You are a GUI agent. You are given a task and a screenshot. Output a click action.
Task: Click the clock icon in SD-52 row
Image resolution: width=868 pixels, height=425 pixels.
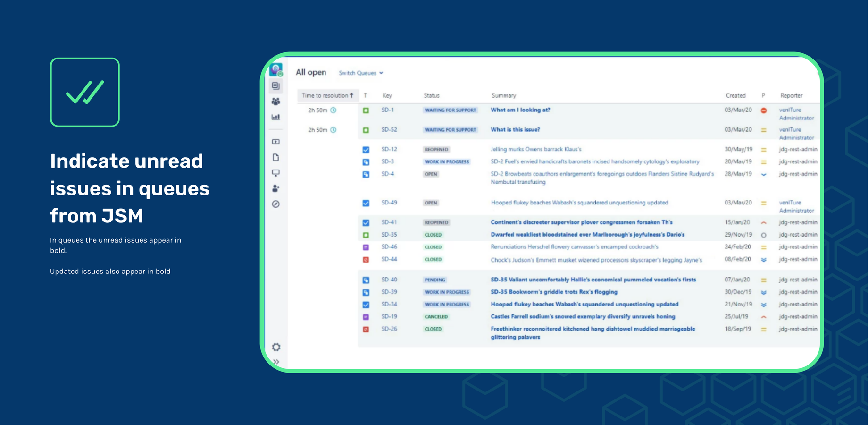[333, 130]
